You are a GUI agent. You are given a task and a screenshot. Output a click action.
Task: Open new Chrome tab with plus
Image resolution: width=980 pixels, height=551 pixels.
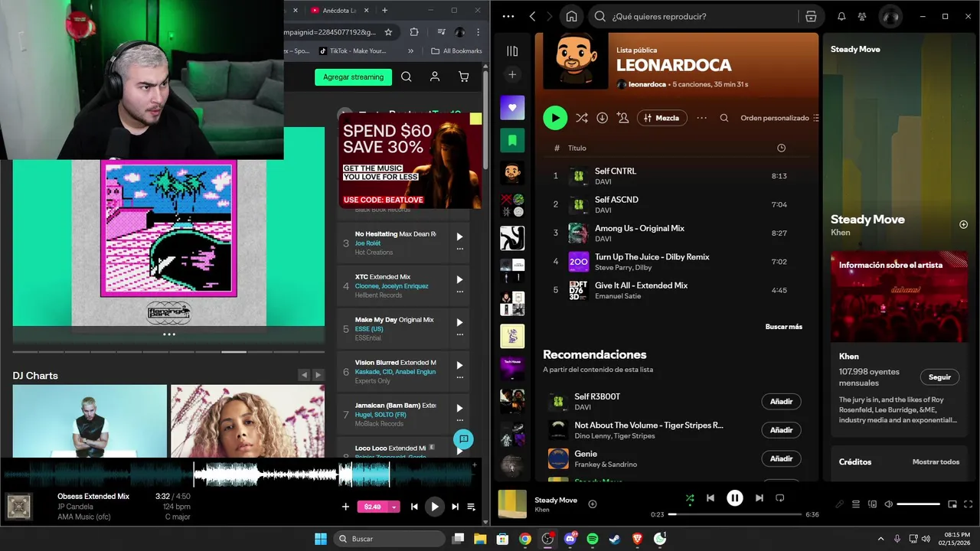coord(384,11)
